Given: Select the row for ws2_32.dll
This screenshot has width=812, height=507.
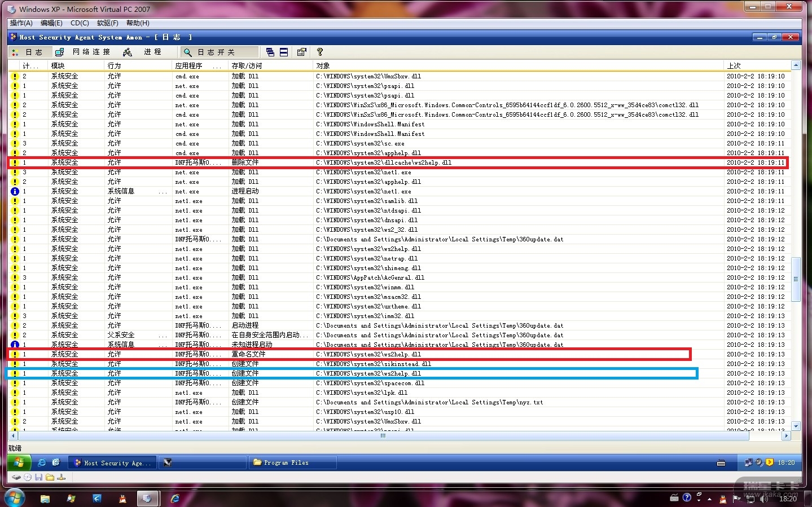Looking at the screenshot, I should [x=400, y=230].
